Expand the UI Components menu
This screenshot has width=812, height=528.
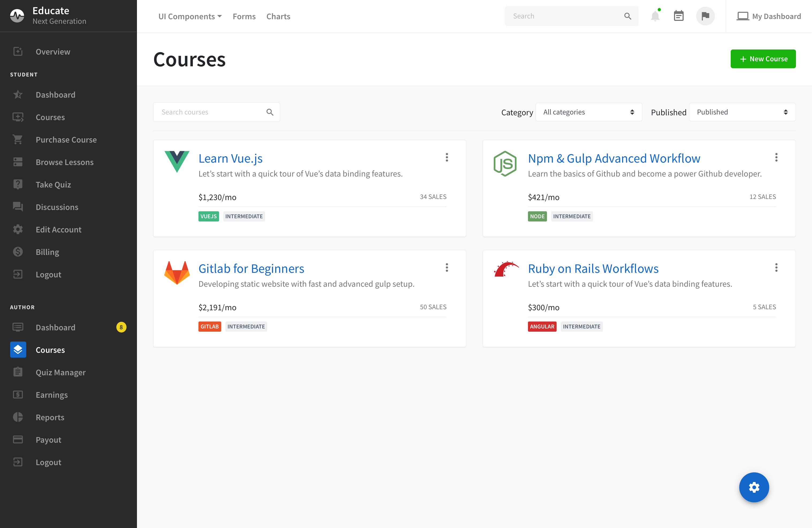tap(190, 16)
